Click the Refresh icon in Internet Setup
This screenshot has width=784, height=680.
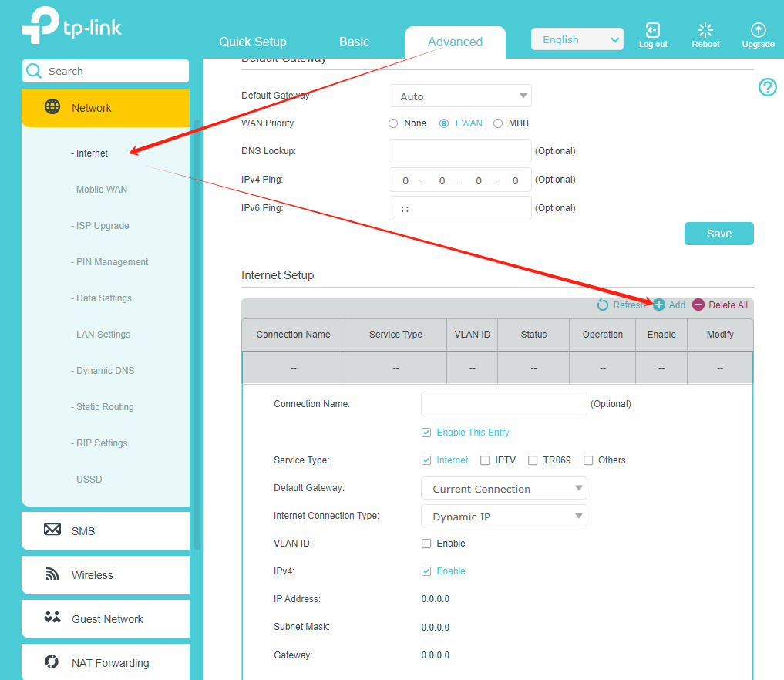pyautogui.click(x=603, y=305)
